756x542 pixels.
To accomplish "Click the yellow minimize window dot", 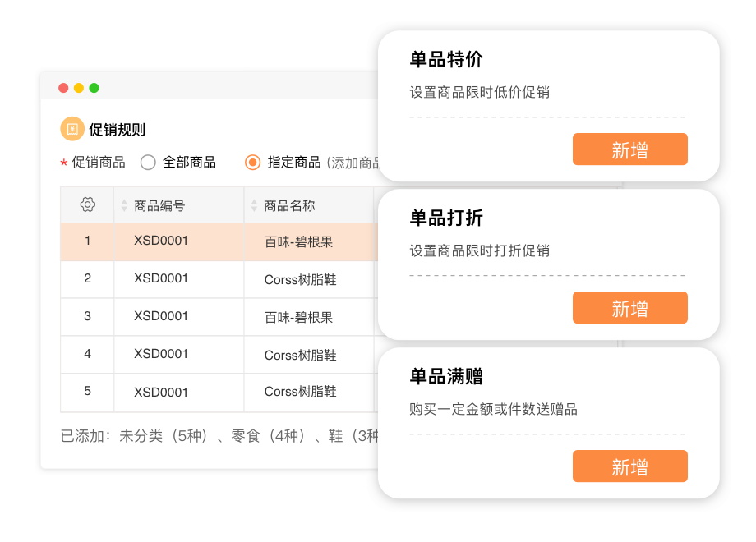I will tap(79, 88).
